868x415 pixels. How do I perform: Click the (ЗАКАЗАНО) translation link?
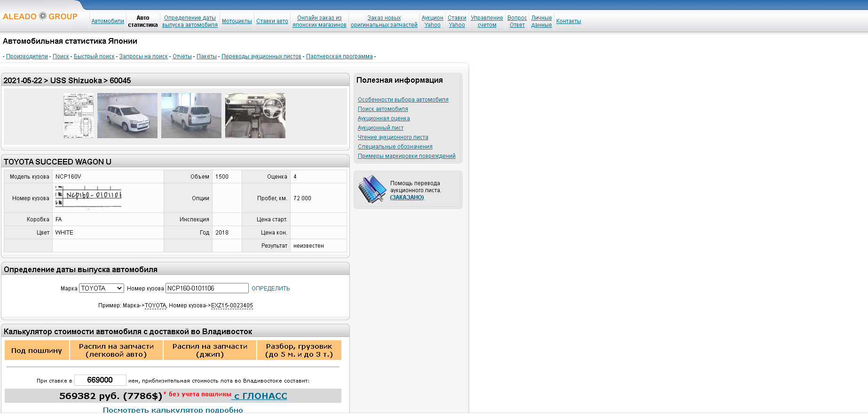407,197
